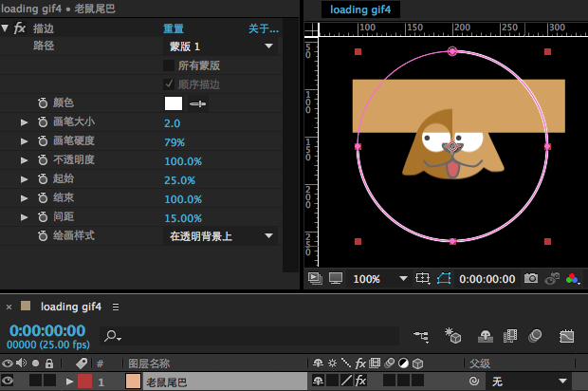This screenshot has width=588, height=391.
Task: Expand the 老鼠尾巴 layer properties
Action: pos(69,382)
